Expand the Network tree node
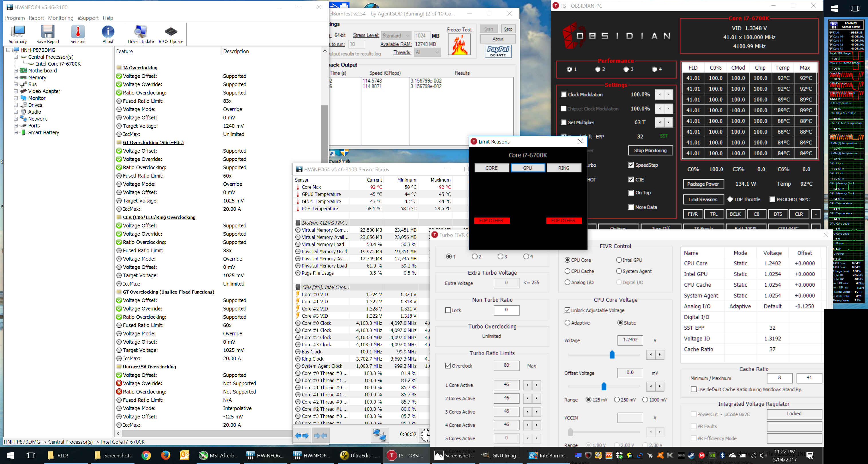Screen dimensions: 868x464 coord(16,119)
